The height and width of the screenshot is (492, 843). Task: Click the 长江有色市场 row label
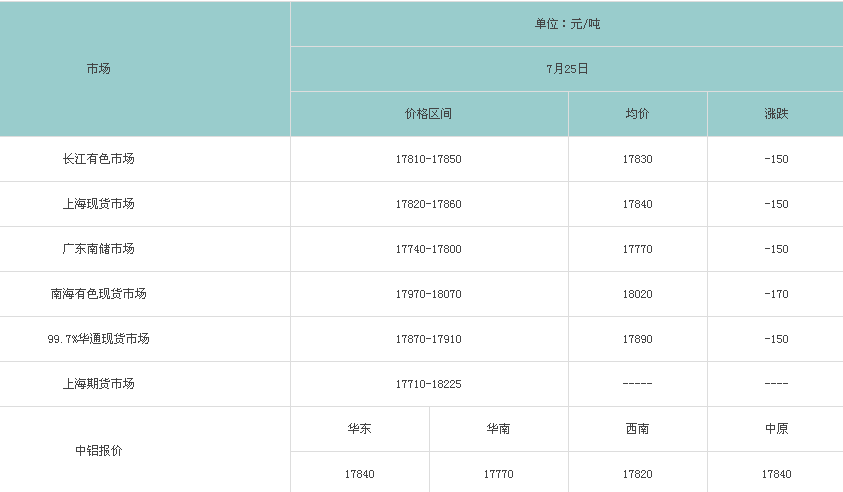point(98,159)
